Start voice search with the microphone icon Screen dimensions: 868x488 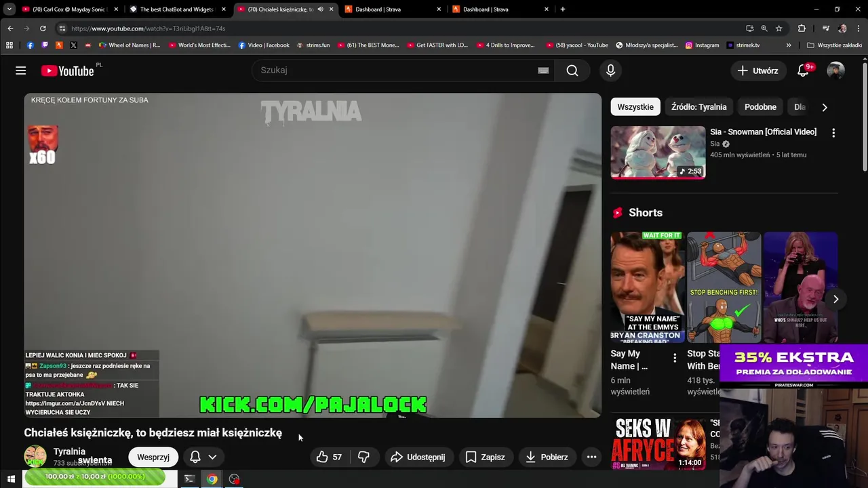click(x=610, y=70)
